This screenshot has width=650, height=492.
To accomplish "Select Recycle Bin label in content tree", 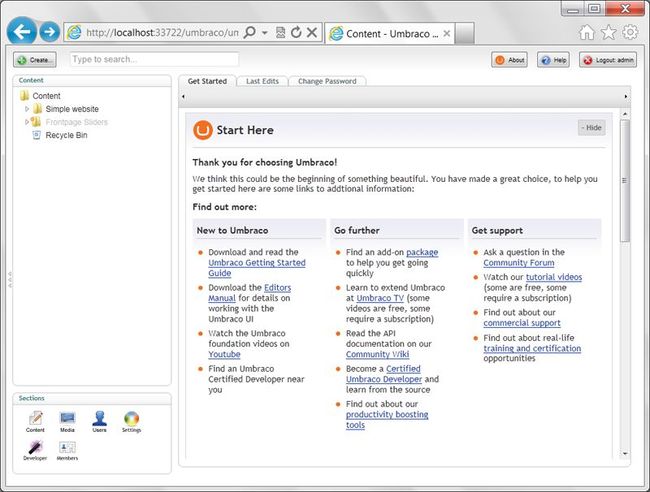I will 66,135.
